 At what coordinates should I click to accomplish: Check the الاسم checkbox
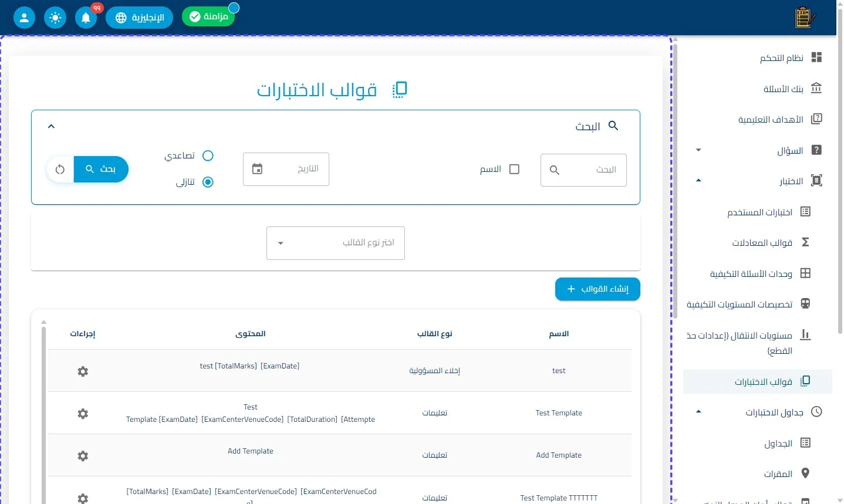pos(514,169)
